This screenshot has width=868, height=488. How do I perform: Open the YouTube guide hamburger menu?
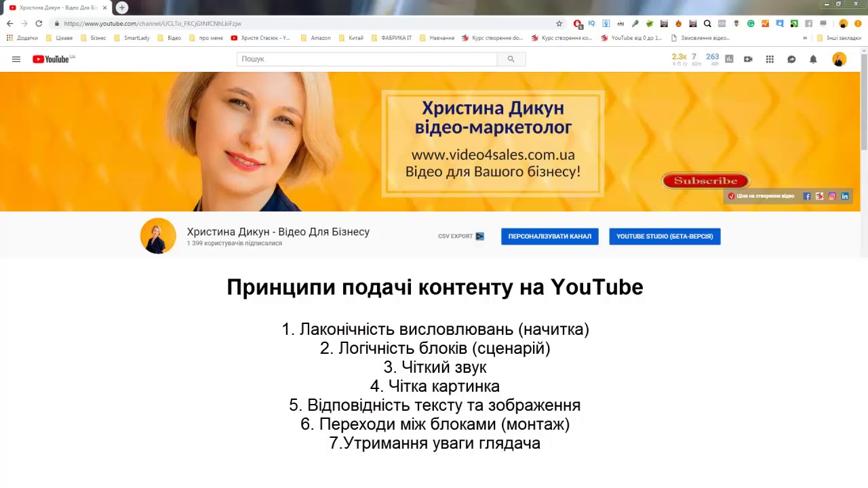(16, 59)
